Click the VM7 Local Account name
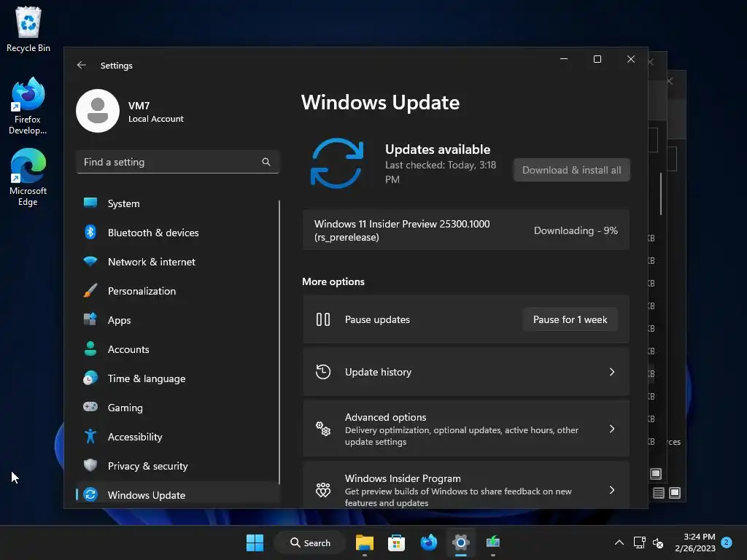Screen dimensions: 747x560 (x=156, y=112)
